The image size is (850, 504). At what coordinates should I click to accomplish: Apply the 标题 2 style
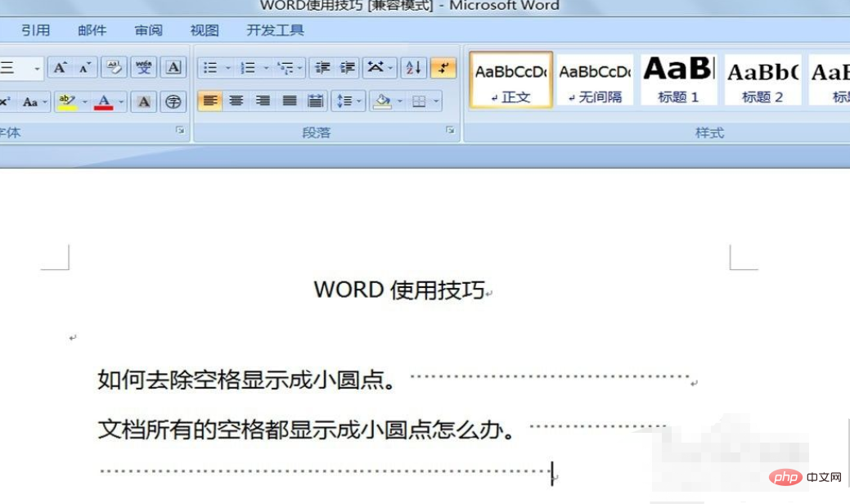coord(762,79)
